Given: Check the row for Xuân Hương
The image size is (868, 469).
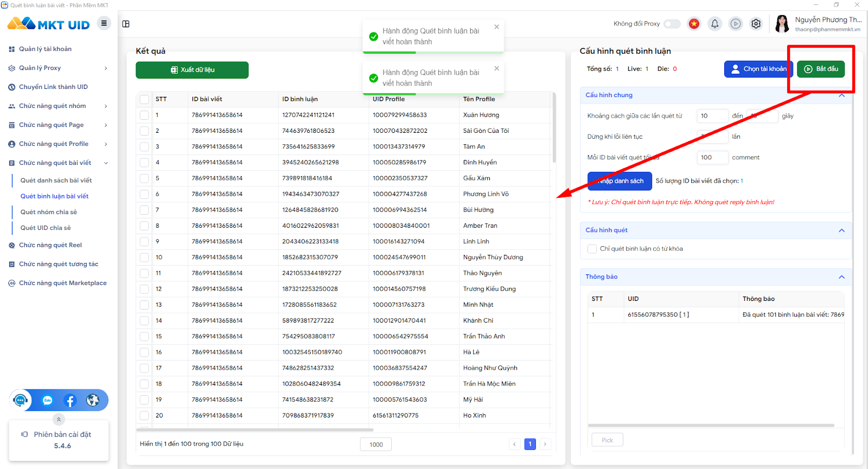Looking at the screenshot, I should [x=144, y=115].
